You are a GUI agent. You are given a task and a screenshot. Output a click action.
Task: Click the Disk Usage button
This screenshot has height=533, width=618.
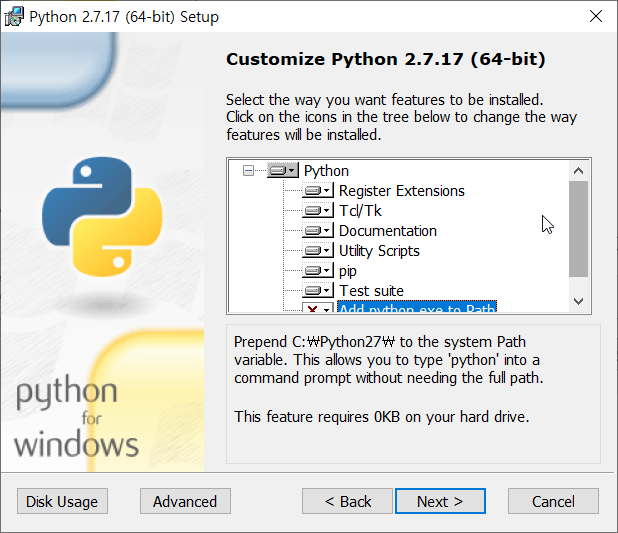pyautogui.click(x=62, y=501)
